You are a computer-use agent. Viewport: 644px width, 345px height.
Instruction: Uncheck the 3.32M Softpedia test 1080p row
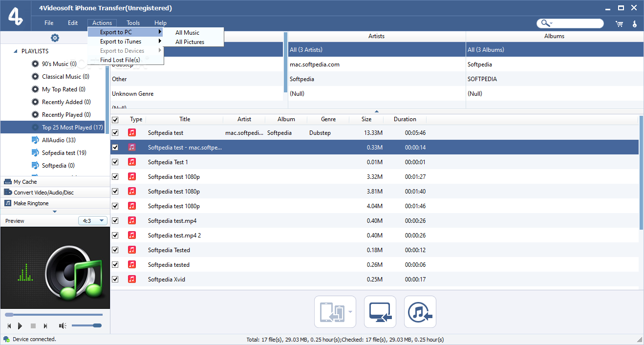pyautogui.click(x=115, y=176)
